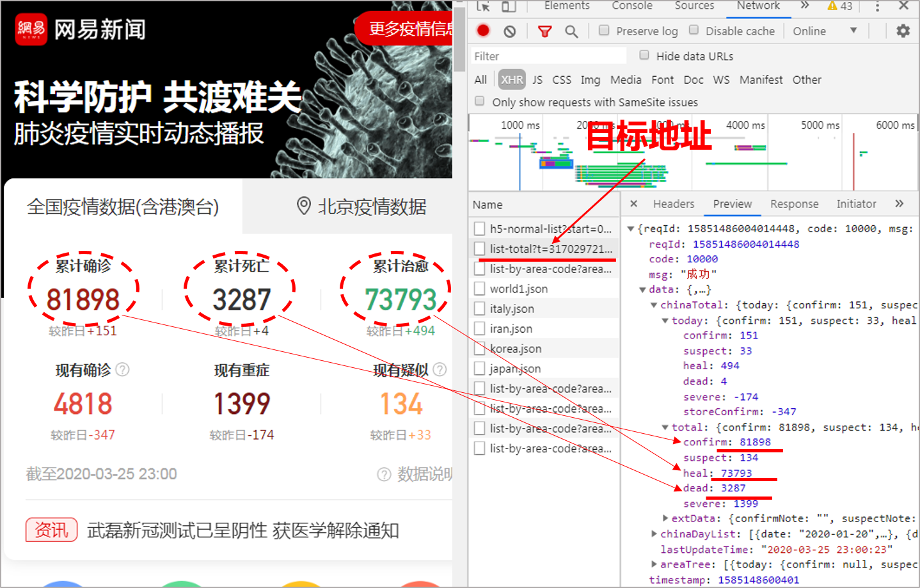This screenshot has width=920, height=588.
Task: Switch to the Console panel
Action: (x=632, y=6)
